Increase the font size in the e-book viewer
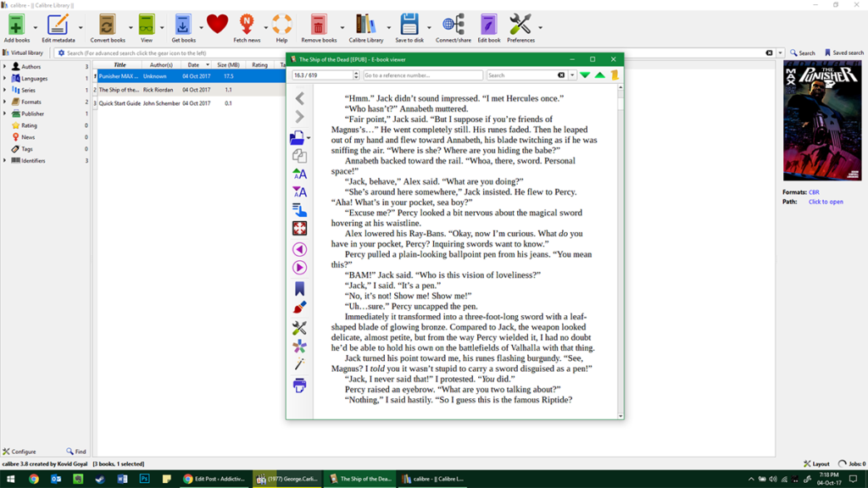The image size is (868, 488). pyautogui.click(x=298, y=174)
